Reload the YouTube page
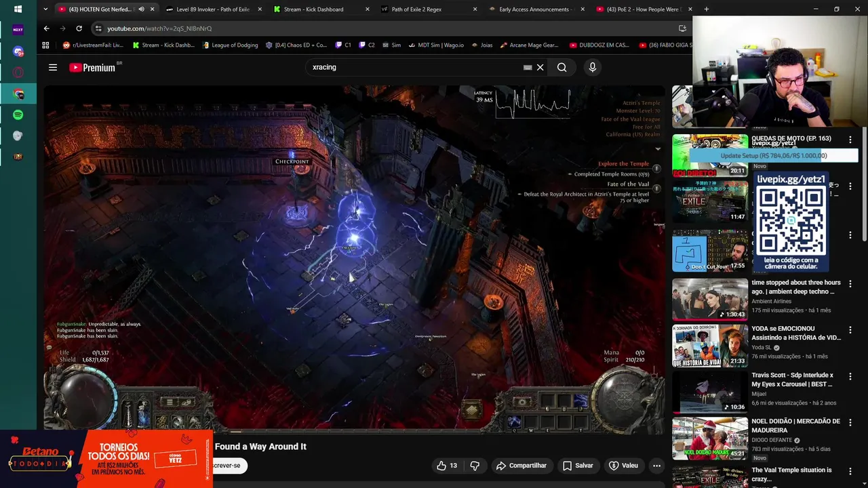Image resolution: width=868 pixels, height=488 pixels. point(79,28)
